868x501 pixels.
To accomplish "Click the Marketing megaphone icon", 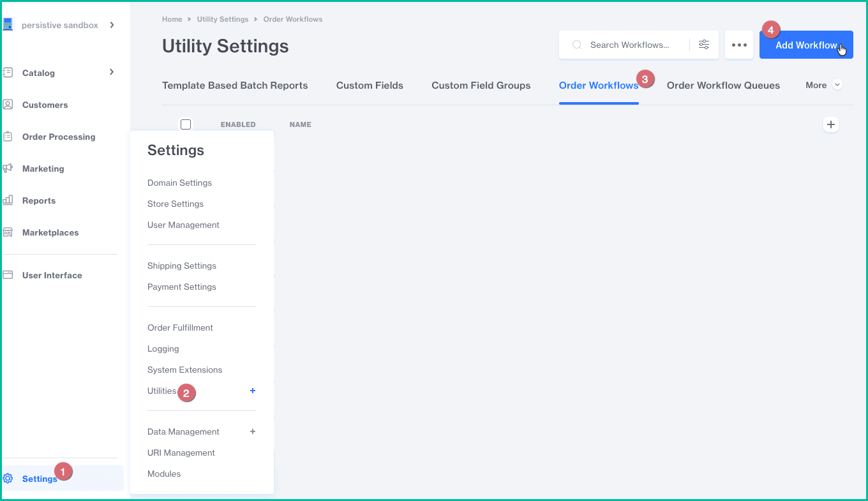I will pos(8,168).
